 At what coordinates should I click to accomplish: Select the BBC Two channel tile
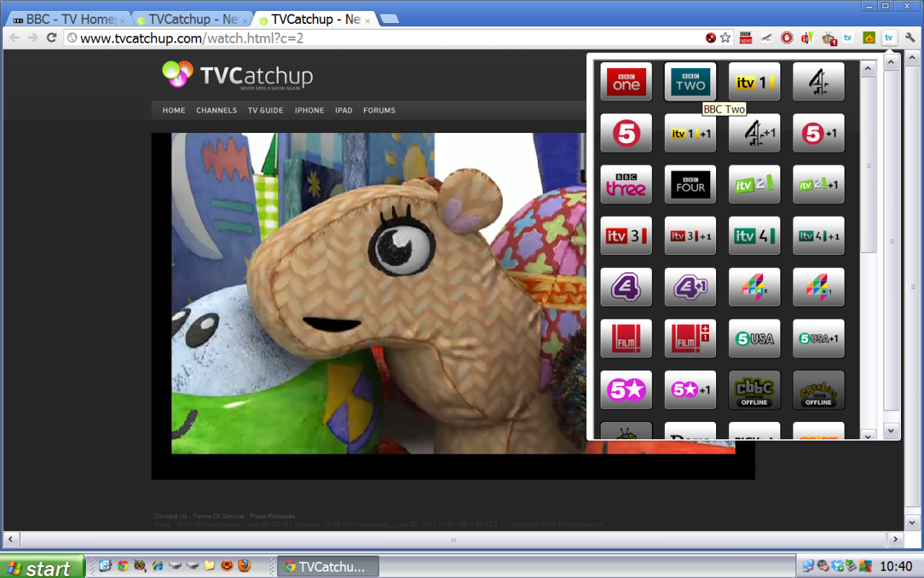pyautogui.click(x=690, y=82)
